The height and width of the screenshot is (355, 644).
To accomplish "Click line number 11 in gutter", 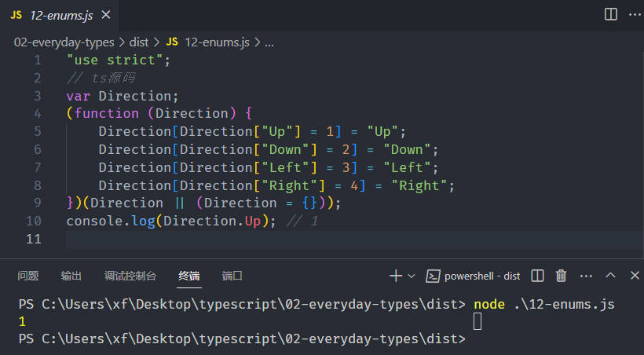I will pos(33,239).
